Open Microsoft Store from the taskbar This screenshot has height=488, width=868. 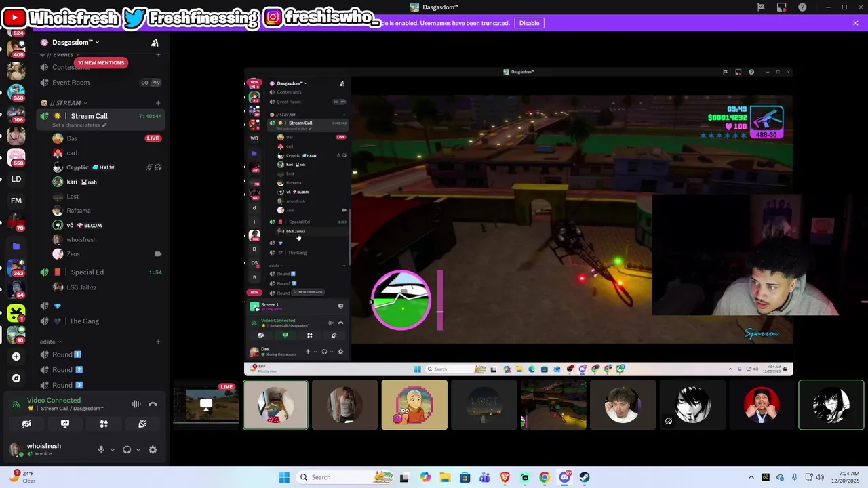coord(465,477)
